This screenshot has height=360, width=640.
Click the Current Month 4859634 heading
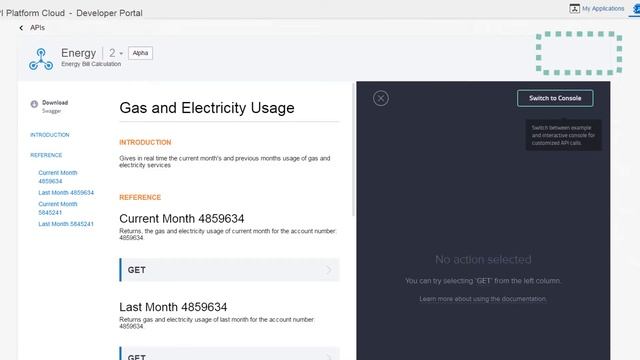182,218
